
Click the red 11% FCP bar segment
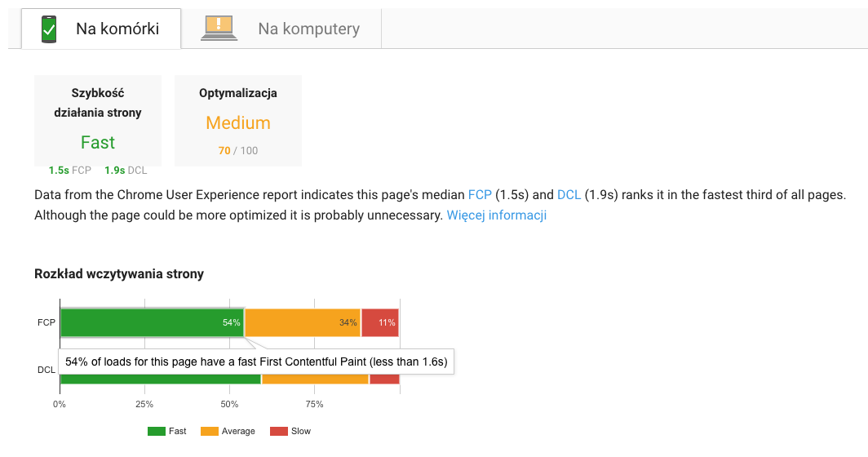[380, 322]
